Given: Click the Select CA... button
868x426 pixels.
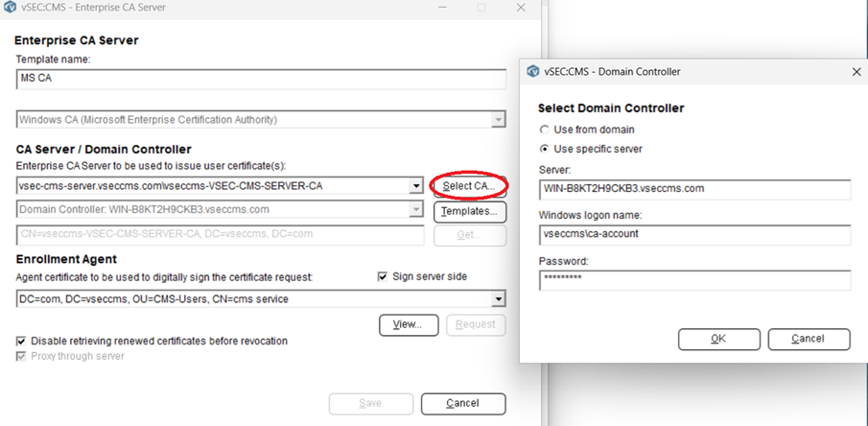Looking at the screenshot, I should 469,186.
